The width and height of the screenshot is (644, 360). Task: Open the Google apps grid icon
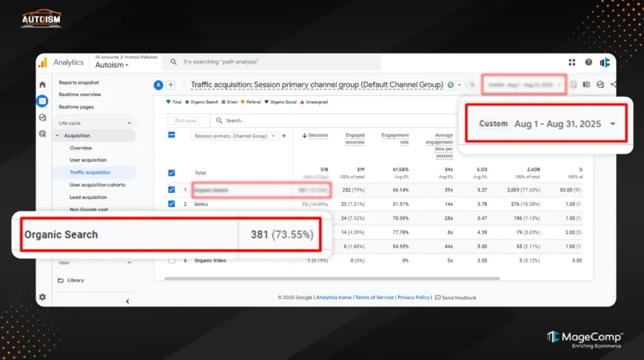tap(572, 62)
